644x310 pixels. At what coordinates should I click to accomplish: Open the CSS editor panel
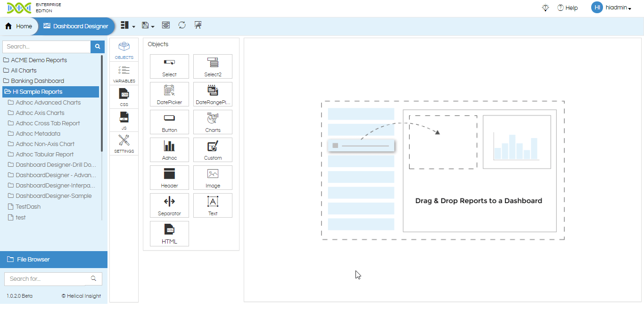click(124, 97)
